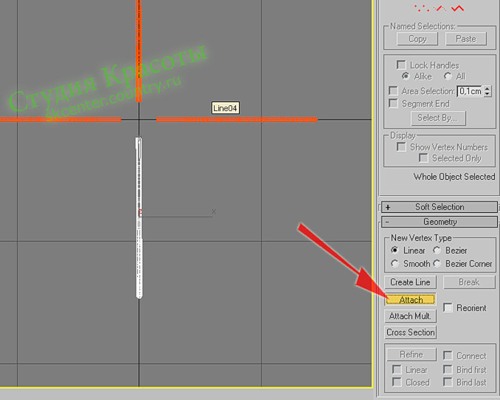This screenshot has width=500, height=400.
Task: Click the Attach Mult. button
Action: [410, 316]
